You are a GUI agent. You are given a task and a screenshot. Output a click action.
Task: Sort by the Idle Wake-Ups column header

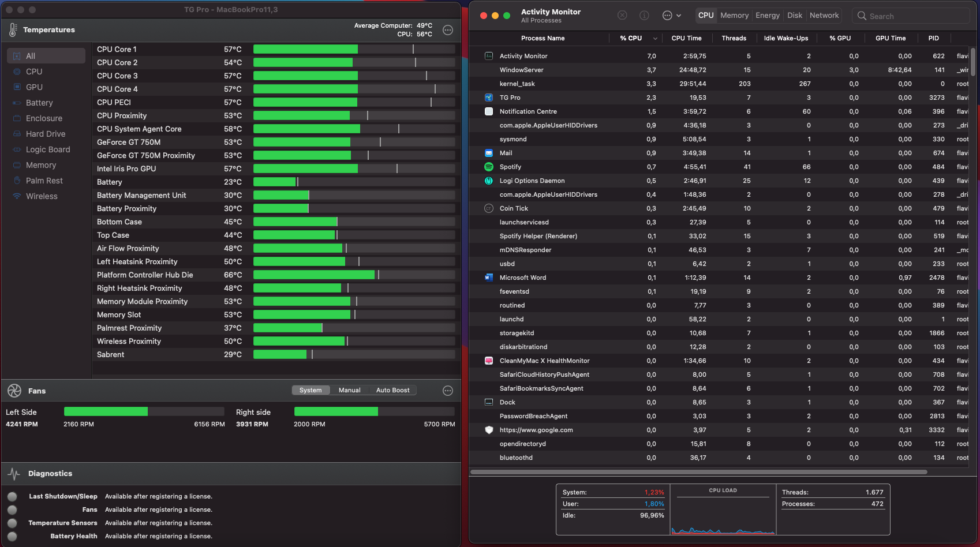(x=786, y=38)
